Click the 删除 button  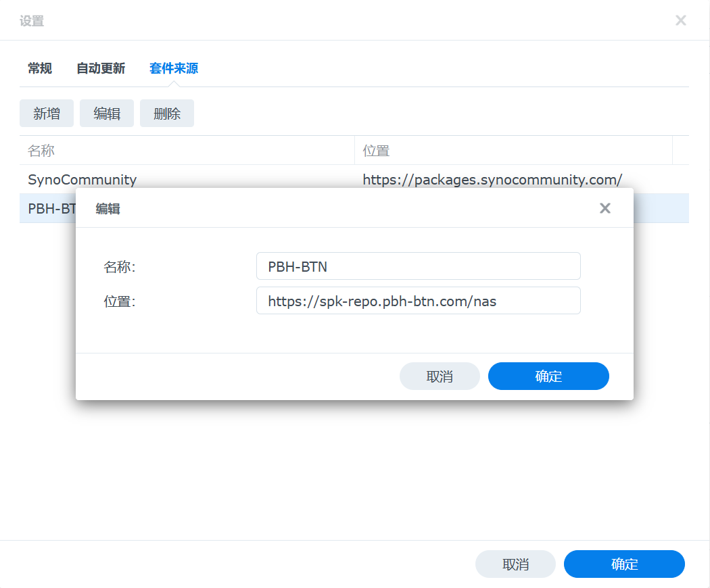click(x=167, y=114)
